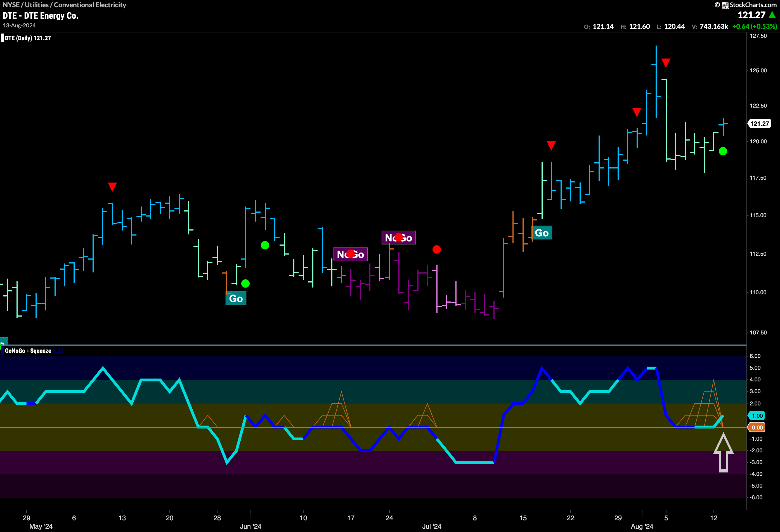Click the green dot beside the first Go label

(245, 284)
